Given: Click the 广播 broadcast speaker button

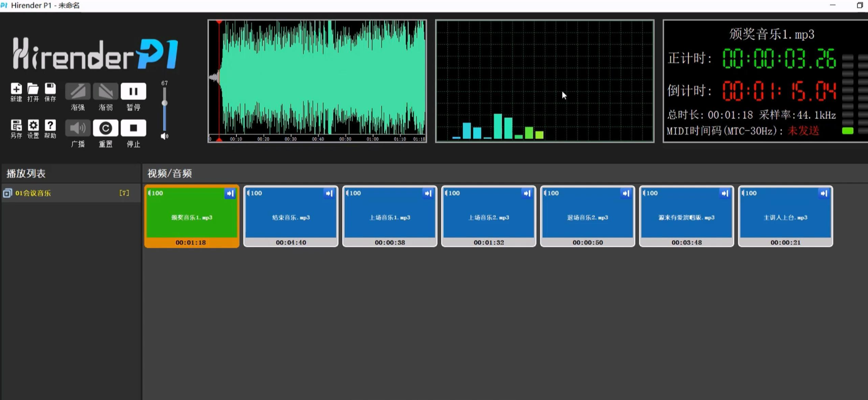Looking at the screenshot, I should (x=78, y=128).
